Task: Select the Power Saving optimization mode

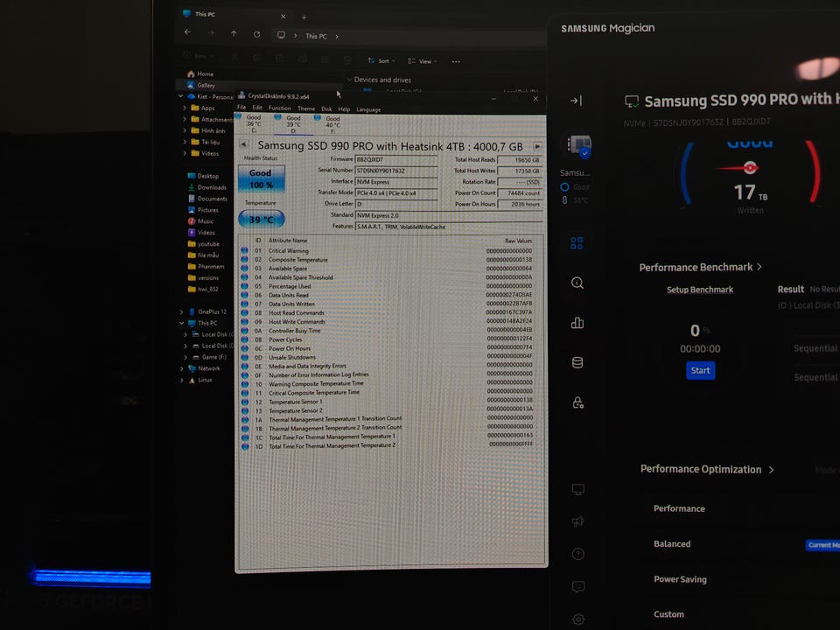Action: coord(680,579)
